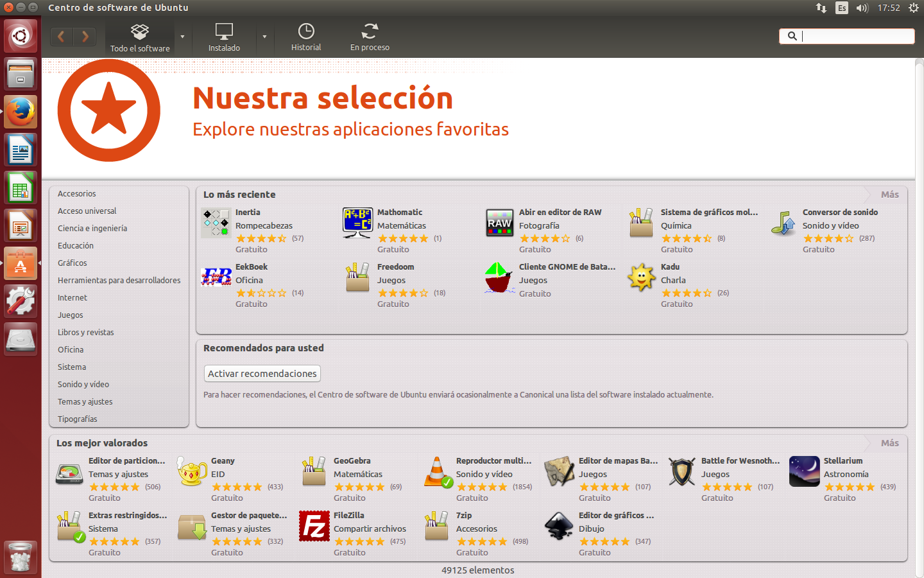
Task: Open the disk drive launcher icon
Action: click(x=21, y=338)
